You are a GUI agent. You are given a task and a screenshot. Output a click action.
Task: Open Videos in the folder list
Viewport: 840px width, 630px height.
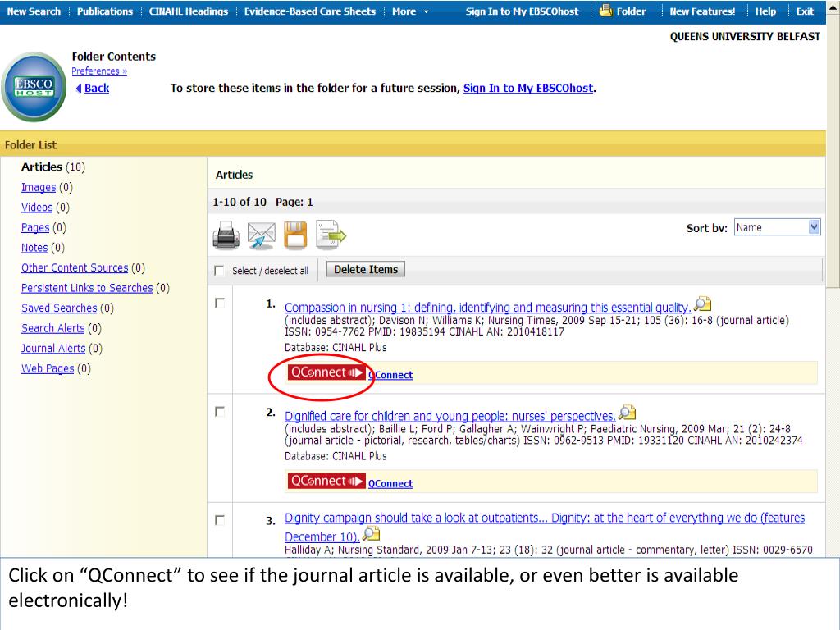[x=37, y=208]
